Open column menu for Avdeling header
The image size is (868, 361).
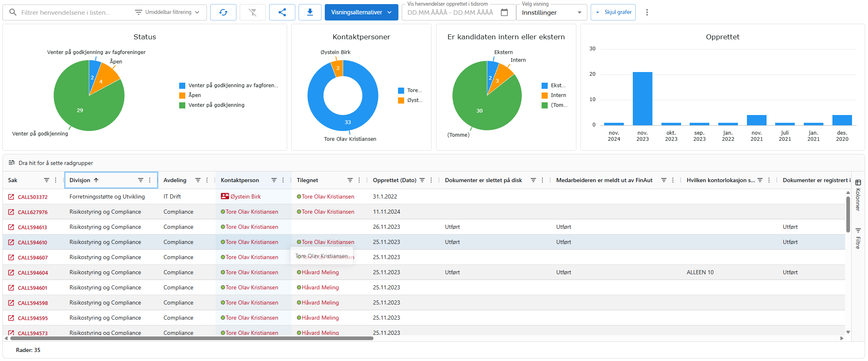pyautogui.click(x=207, y=180)
